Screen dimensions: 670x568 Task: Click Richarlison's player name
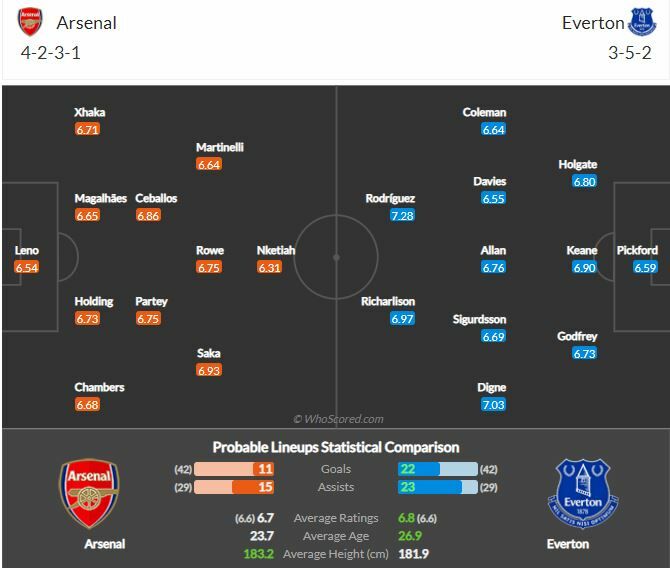pyautogui.click(x=390, y=301)
